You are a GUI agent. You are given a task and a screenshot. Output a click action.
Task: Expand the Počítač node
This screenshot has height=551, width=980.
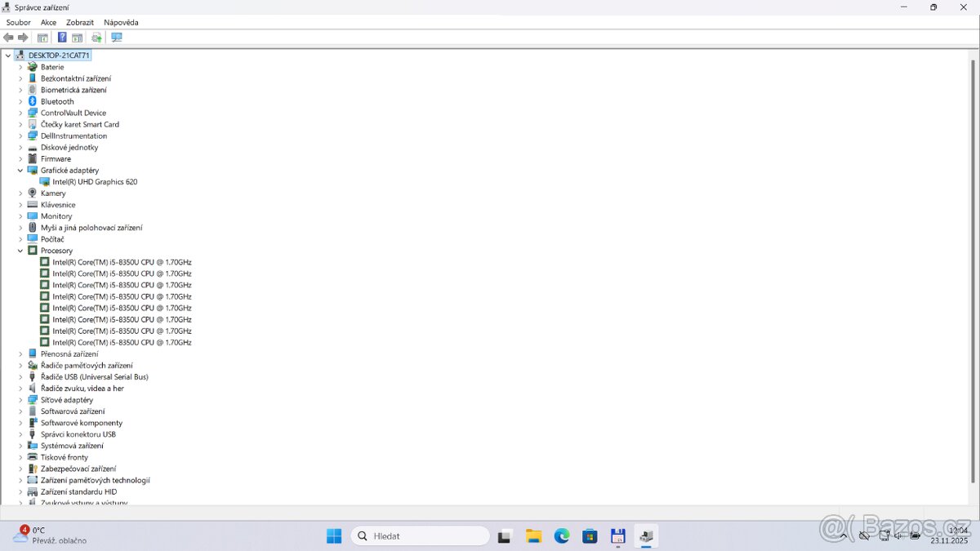pyautogui.click(x=20, y=239)
